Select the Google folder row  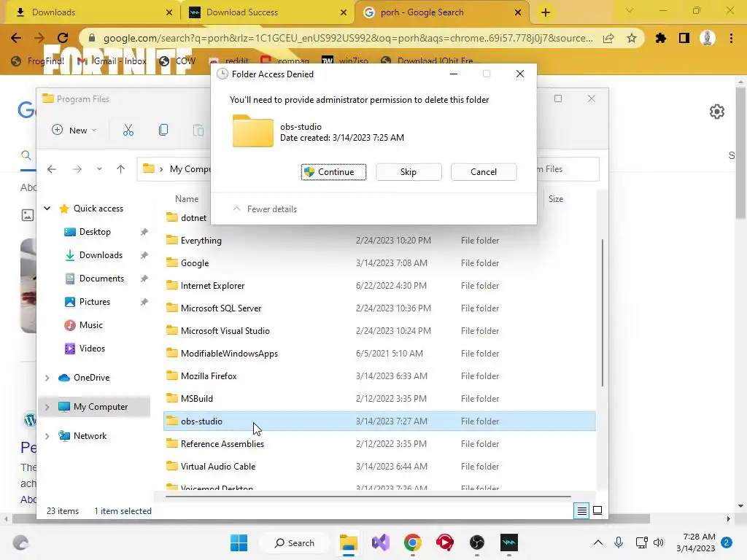click(379, 262)
